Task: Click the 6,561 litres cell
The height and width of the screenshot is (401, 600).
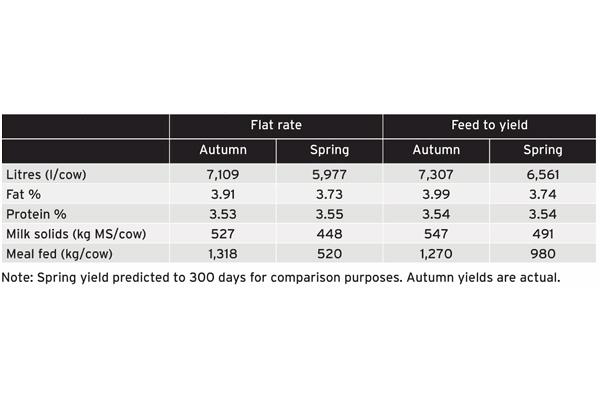Action: pyautogui.click(x=543, y=175)
